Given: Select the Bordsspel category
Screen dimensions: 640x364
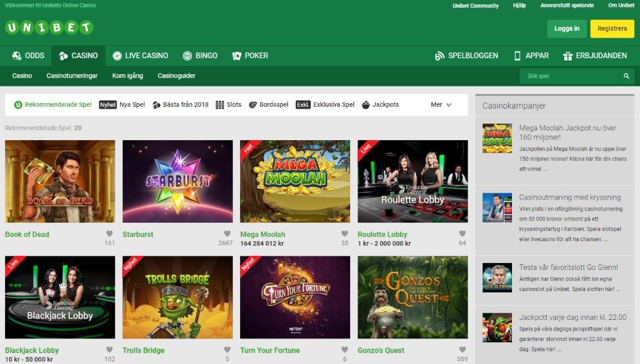Looking at the screenshot, I should pyautogui.click(x=269, y=104).
